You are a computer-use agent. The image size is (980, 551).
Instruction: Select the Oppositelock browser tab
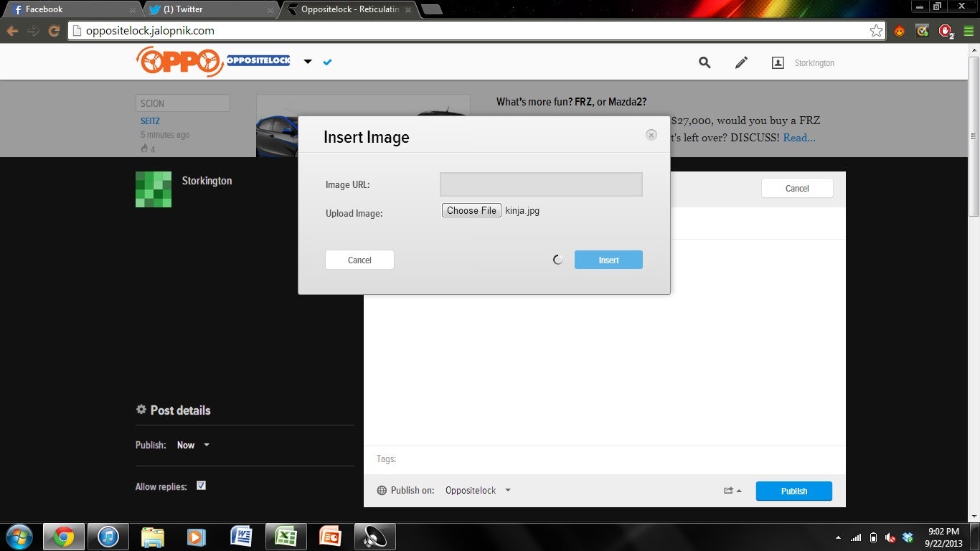point(348,9)
